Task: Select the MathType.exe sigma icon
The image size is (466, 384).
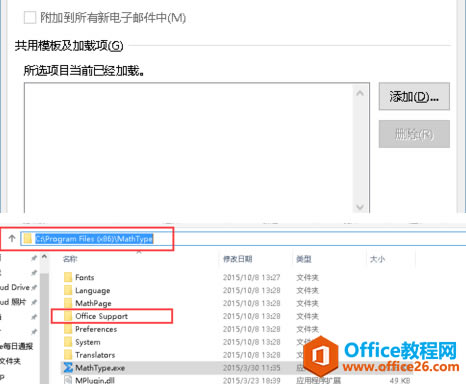Action: pyautogui.click(x=68, y=368)
